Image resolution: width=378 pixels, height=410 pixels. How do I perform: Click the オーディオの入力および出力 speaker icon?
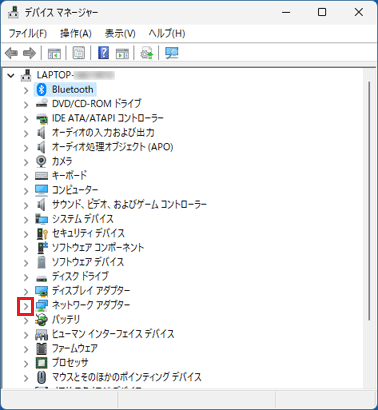point(41,133)
